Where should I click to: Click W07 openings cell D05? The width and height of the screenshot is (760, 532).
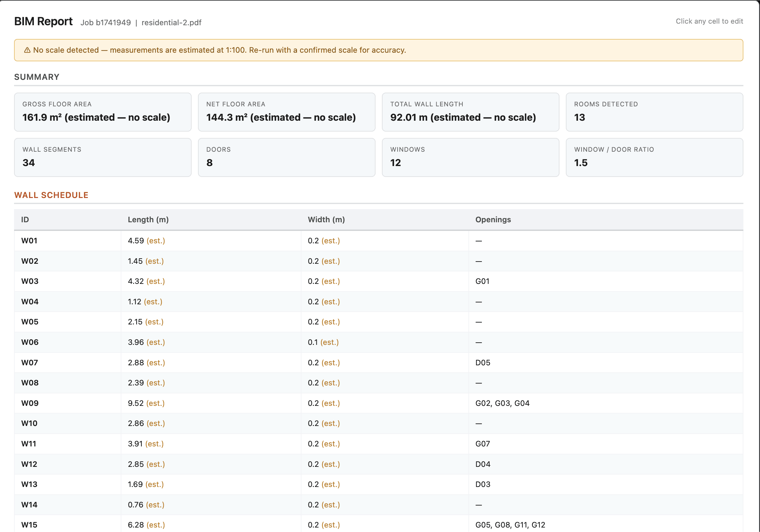pos(483,362)
